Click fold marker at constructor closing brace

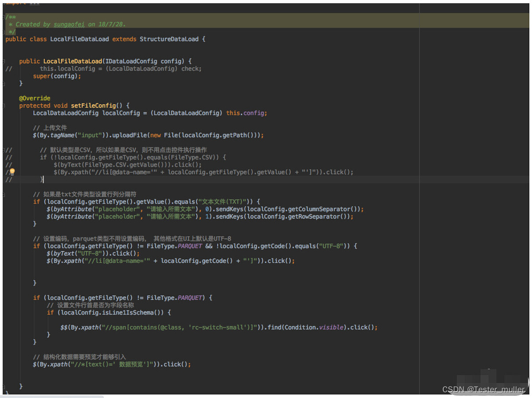4,83
